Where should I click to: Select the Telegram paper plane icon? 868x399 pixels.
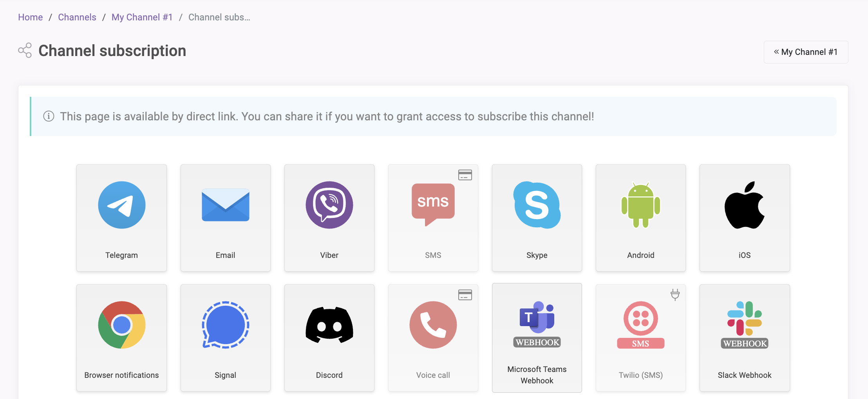tap(121, 205)
